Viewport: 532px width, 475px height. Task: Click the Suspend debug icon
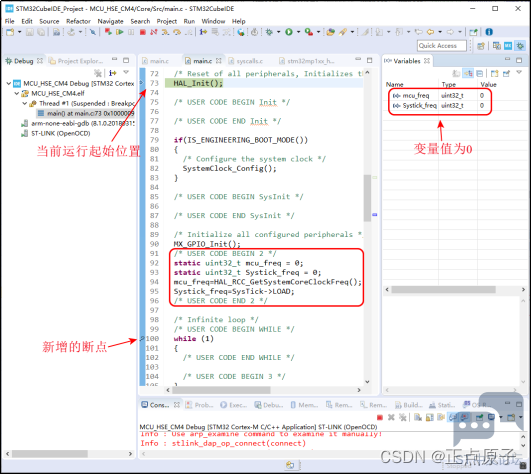point(131,32)
